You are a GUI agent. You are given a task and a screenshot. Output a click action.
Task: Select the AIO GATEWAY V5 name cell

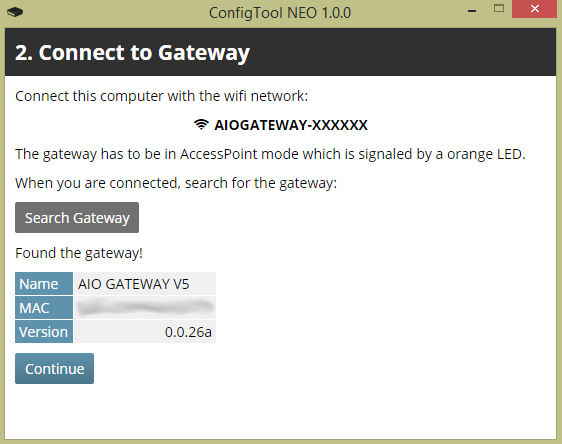[x=145, y=284]
